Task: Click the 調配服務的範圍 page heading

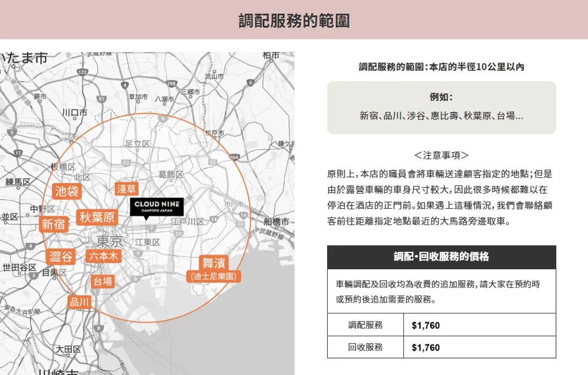Action: tap(294, 21)
